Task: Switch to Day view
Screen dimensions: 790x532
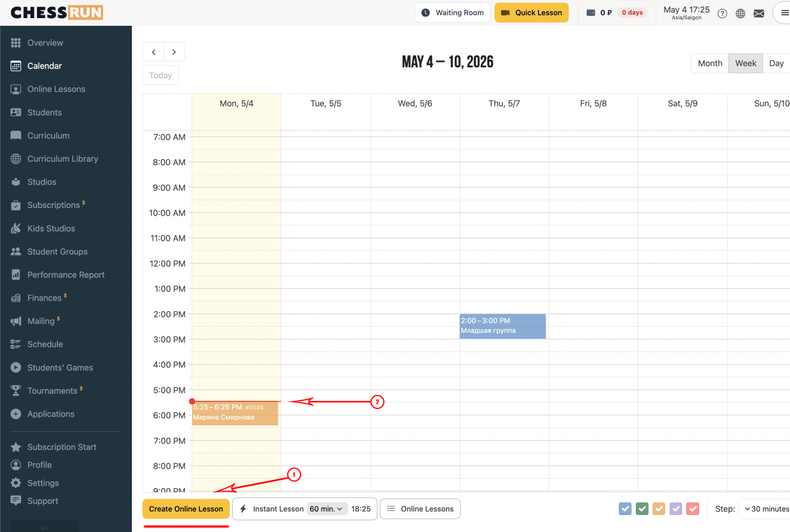Action: tap(777, 63)
